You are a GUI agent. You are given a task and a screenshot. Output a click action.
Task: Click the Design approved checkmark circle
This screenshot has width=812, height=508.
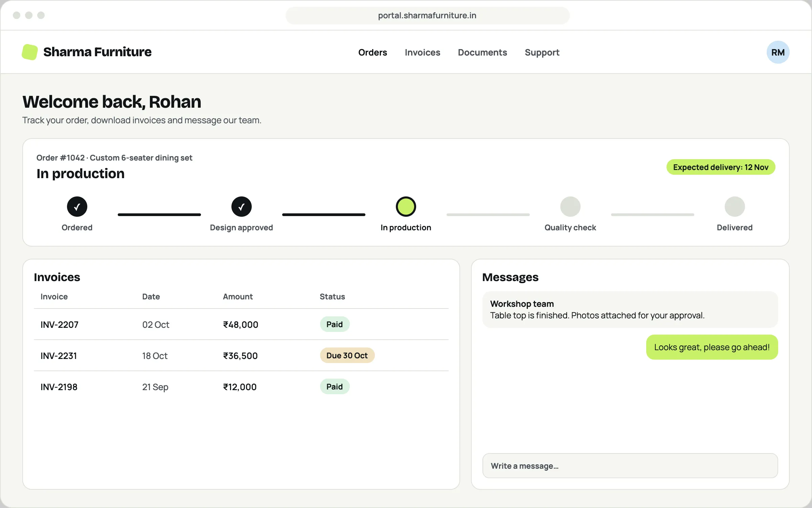242,207
